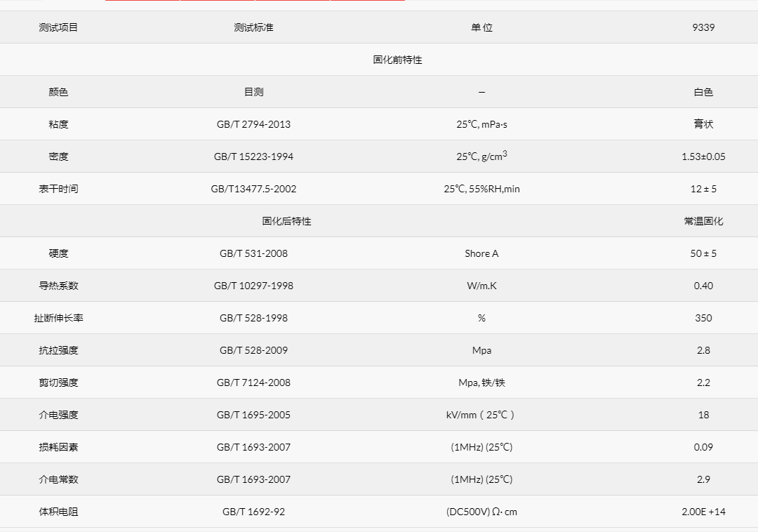Select the GB/T 2794-2013 standard cell
The height and width of the screenshot is (532, 758).
pos(253,124)
